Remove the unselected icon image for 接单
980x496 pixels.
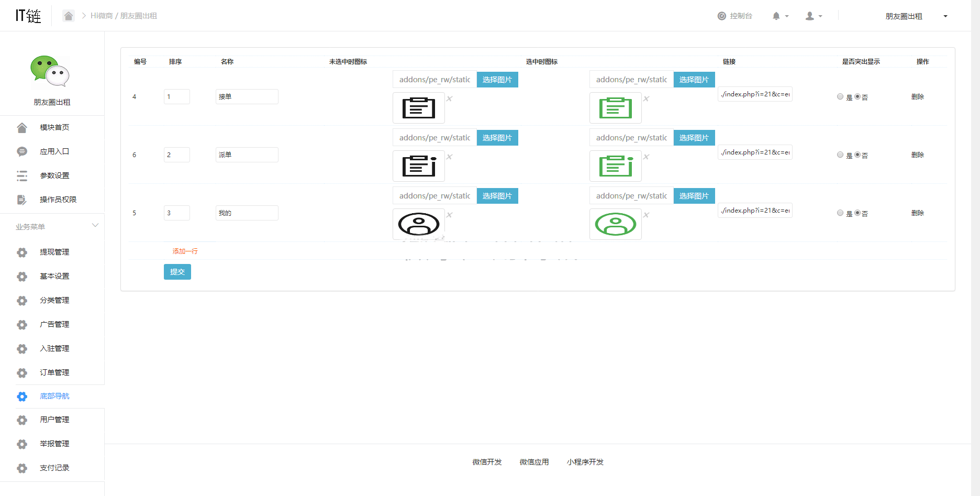point(449,98)
